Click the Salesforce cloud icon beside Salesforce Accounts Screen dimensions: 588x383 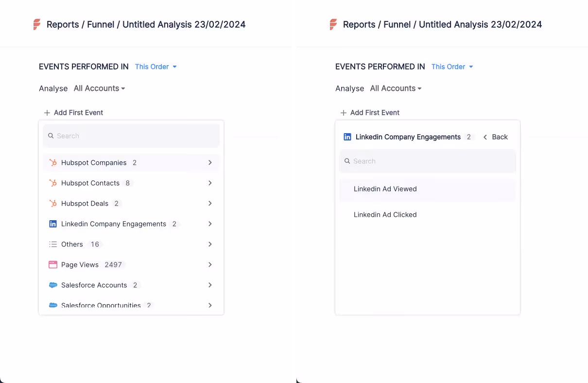[53, 285]
